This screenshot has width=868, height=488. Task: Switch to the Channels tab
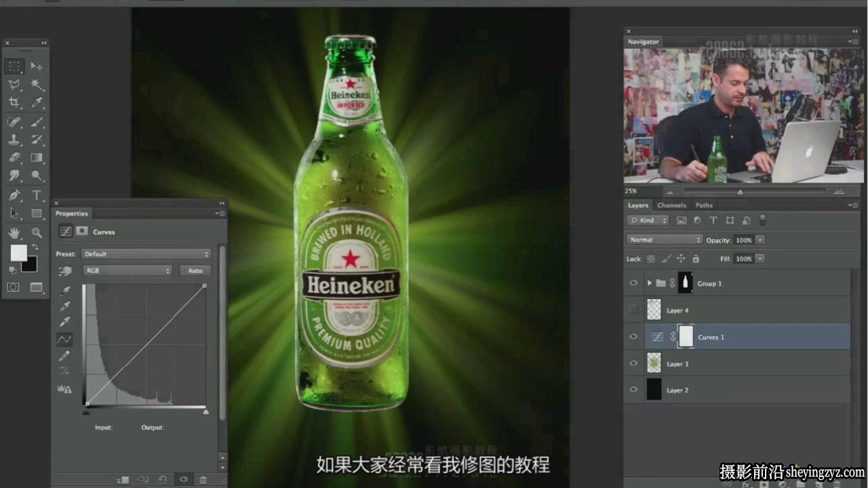pos(671,205)
